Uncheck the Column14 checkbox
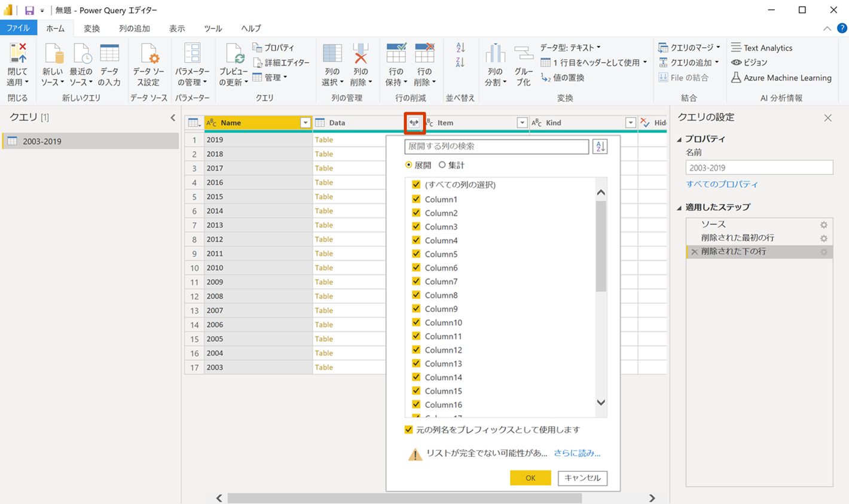Image resolution: width=849 pixels, height=504 pixels. tap(416, 377)
